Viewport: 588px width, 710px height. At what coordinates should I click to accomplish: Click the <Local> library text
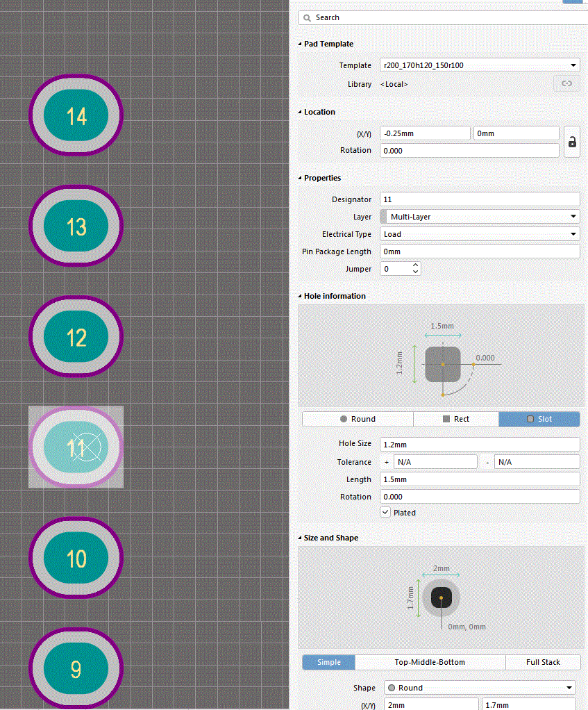[394, 84]
